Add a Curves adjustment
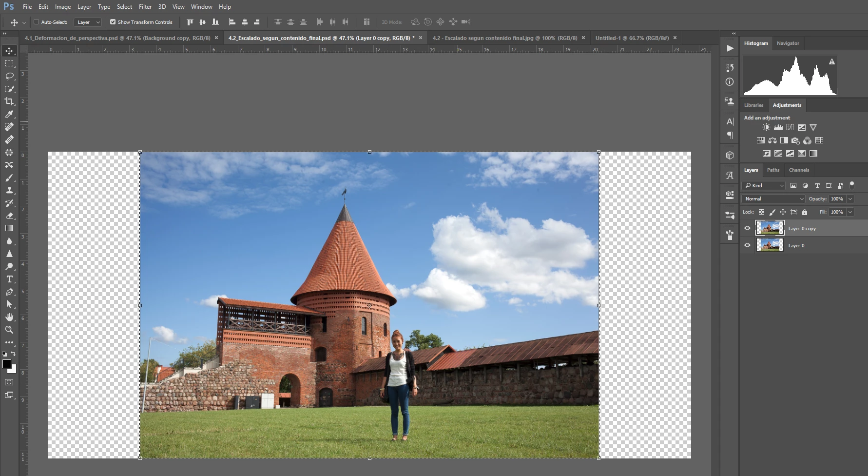Image resolution: width=868 pixels, height=476 pixels. click(x=790, y=127)
